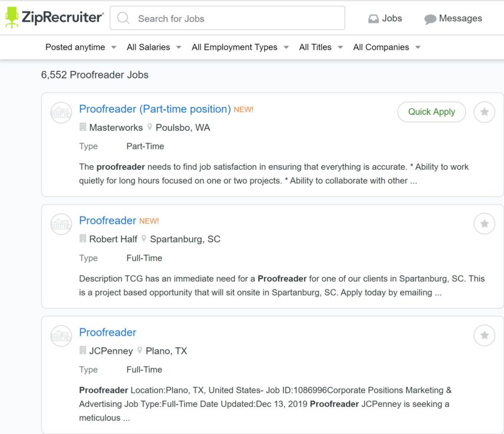Toggle the star on the Robert Half listing
This screenshot has width=504, height=434.
[x=484, y=223]
